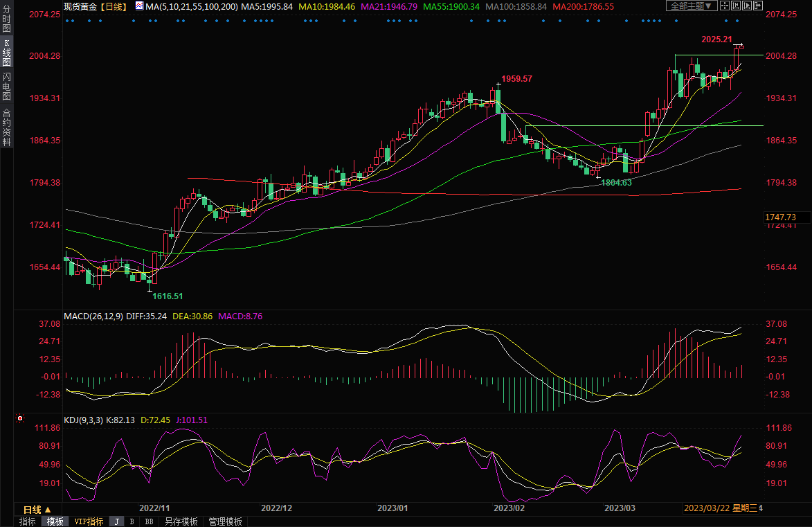Select the B template toggle
This screenshot has width=812, height=527.
(x=132, y=521)
